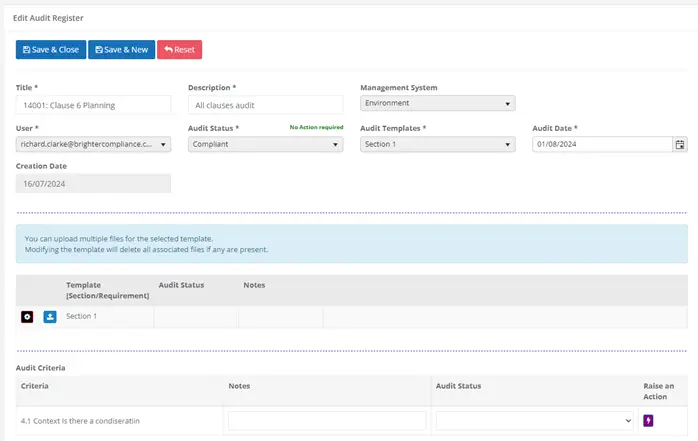The width and height of the screenshot is (698, 441).
Task: Click the Save & New button
Action: point(122,49)
